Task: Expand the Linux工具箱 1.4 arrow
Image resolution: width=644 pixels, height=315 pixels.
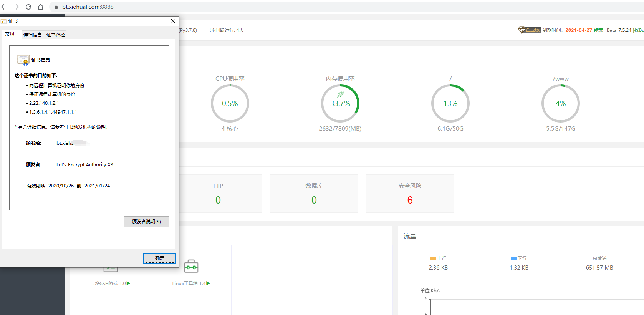Action: pyautogui.click(x=208, y=283)
